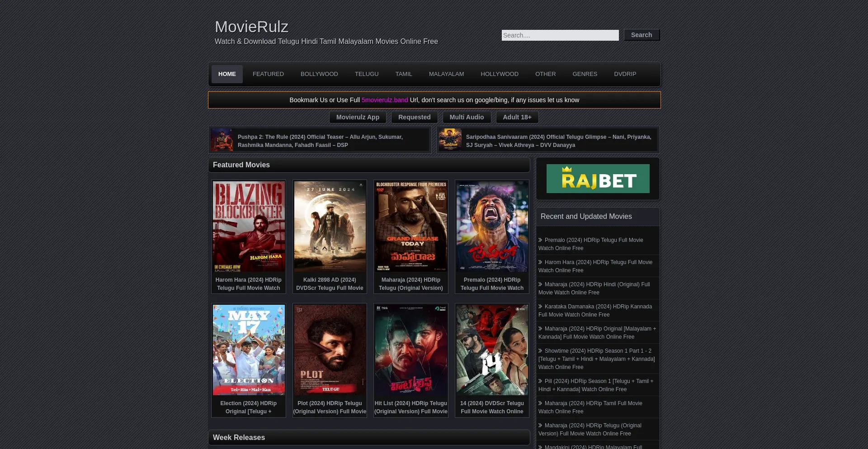Open the 14 movie poster
868x449 pixels.
click(x=492, y=350)
